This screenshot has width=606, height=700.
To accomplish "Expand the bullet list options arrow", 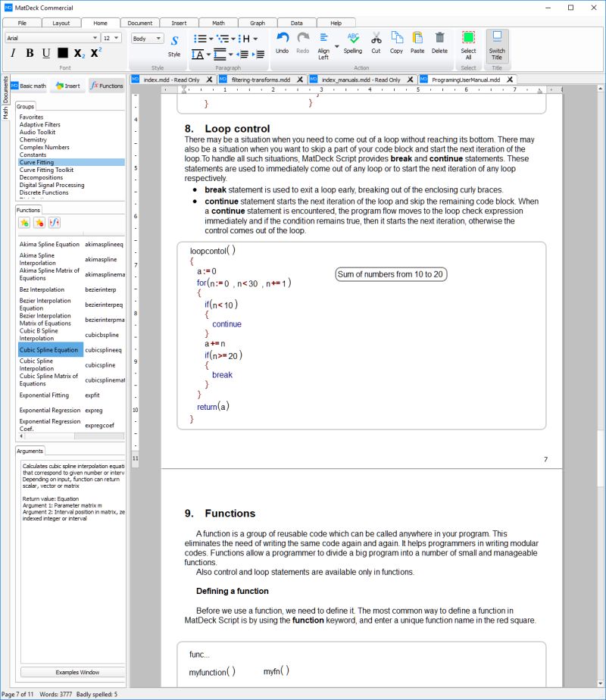I will pyautogui.click(x=211, y=39).
